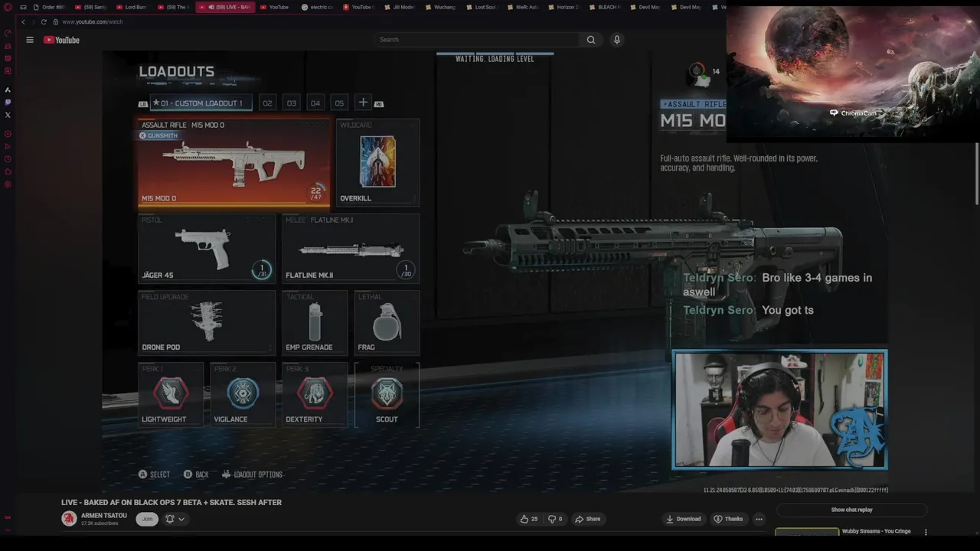
Task: Click the plus icon to add loadout
Action: coord(363,103)
